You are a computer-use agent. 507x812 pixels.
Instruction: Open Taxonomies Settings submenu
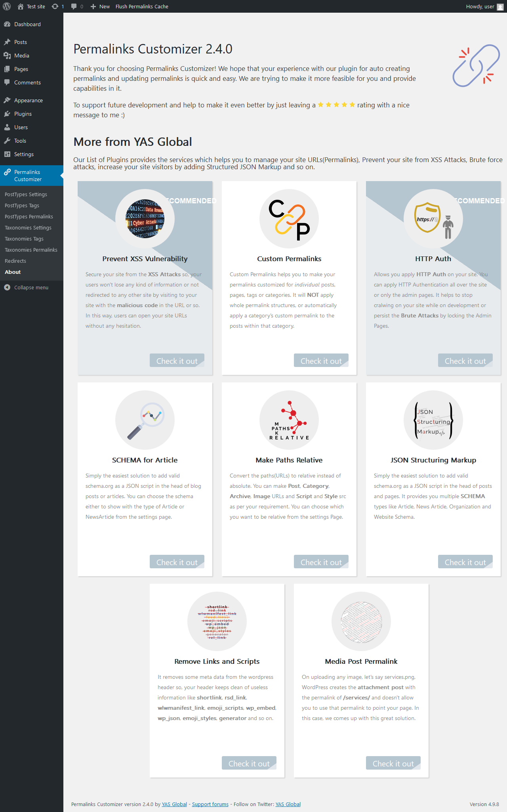click(28, 227)
